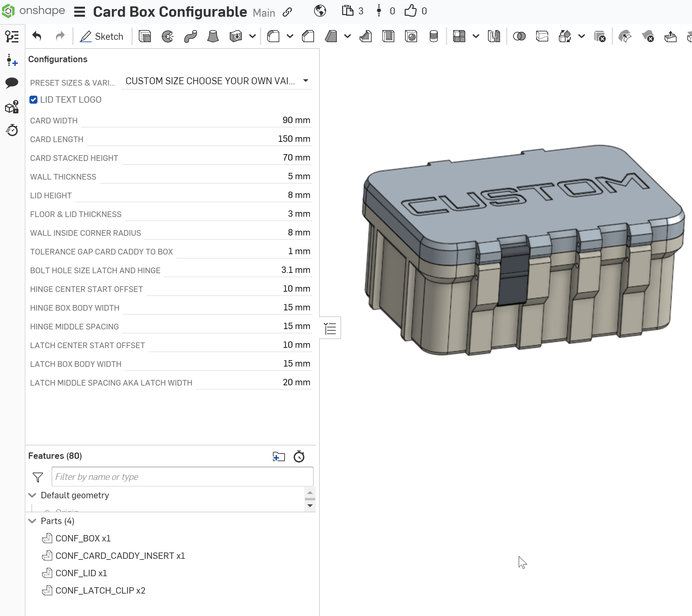Image resolution: width=692 pixels, height=616 pixels.
Task: Click the Undo icon in toolbar
Action: tap(37, 36)
